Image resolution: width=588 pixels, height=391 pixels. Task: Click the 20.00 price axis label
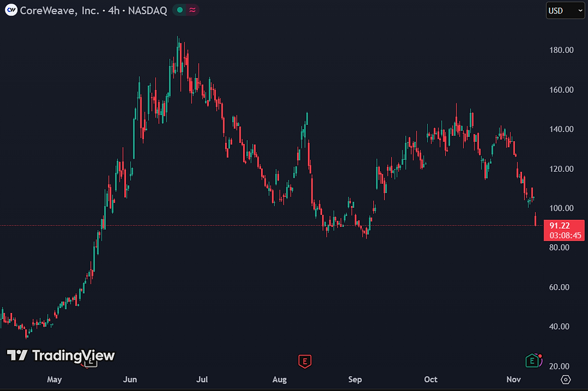click(x=559, y=366)
